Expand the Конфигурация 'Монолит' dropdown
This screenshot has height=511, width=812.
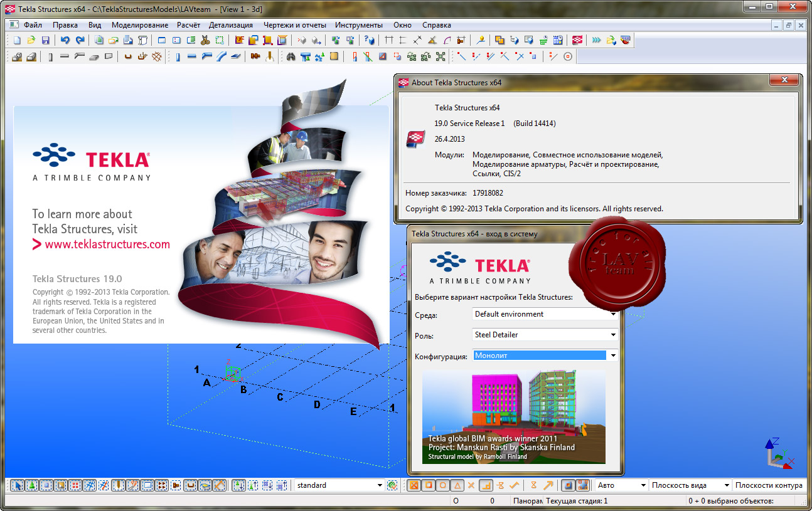pos(545,356)
